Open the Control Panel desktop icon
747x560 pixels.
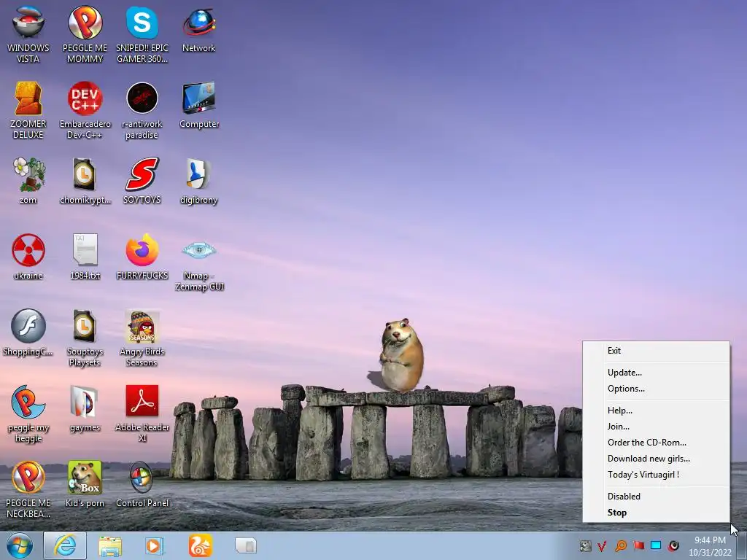(x=142, y=484)
